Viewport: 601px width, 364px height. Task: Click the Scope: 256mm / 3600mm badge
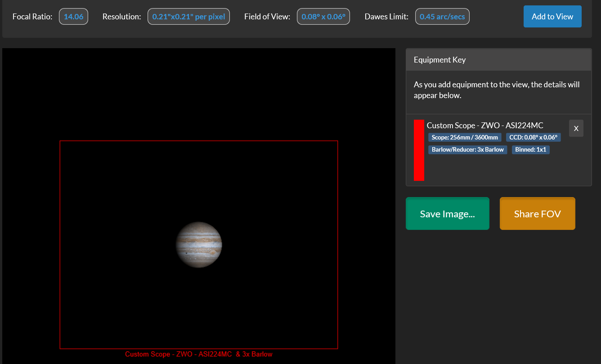click(x=465, y=137)
